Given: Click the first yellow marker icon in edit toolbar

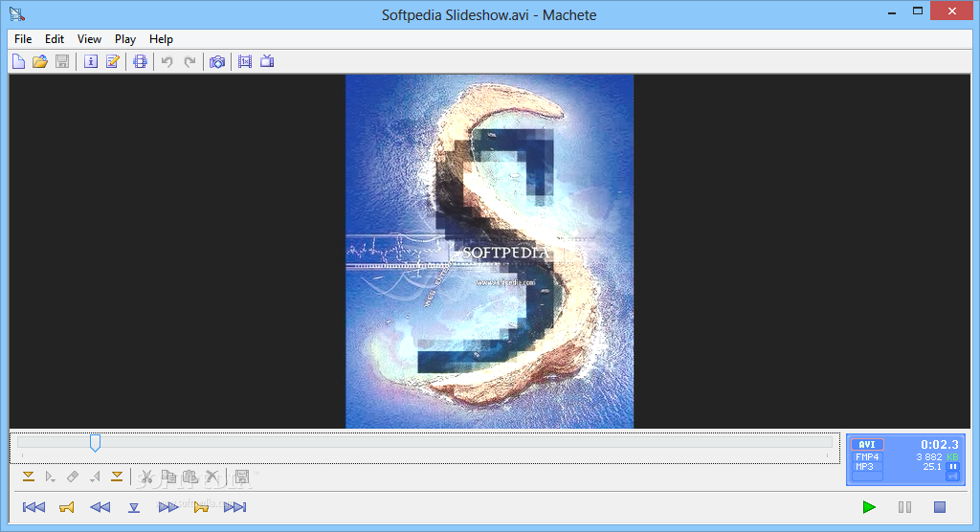Looking at the screenshot, I should [28, 477].
